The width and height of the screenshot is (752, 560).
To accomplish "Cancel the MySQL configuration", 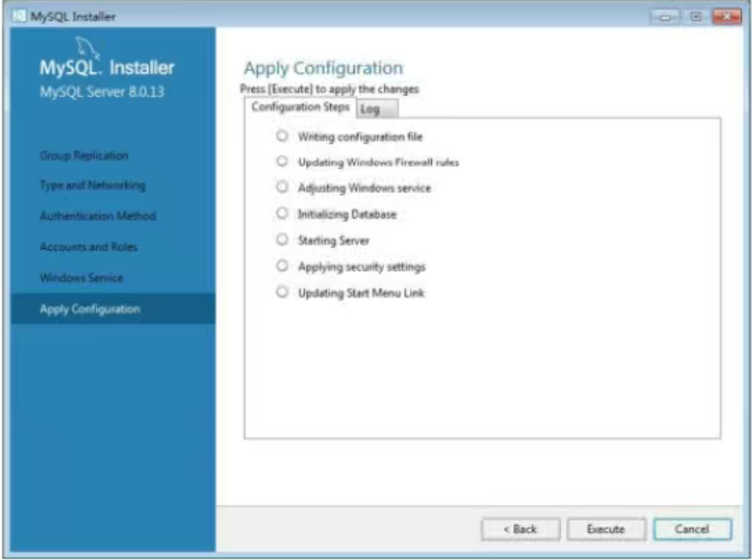I will [x=693, y=530].
